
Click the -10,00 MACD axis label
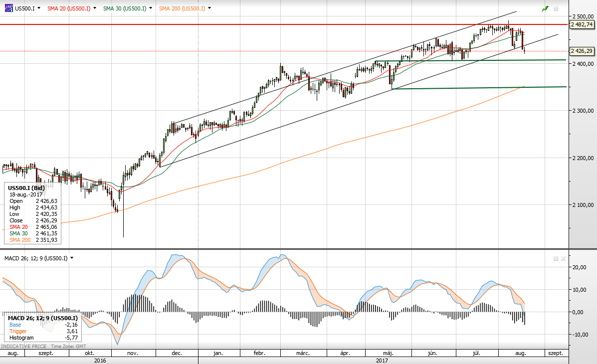point(581,335)
